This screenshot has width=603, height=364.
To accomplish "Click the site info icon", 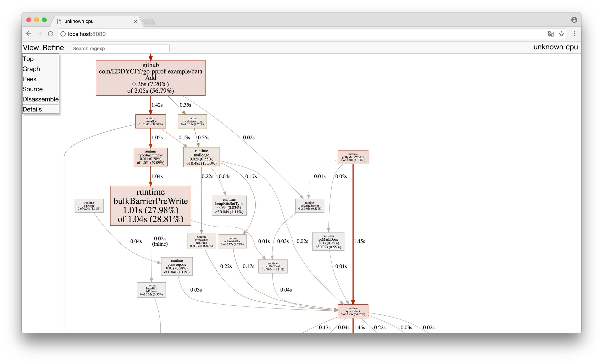I will pos(63,34).
